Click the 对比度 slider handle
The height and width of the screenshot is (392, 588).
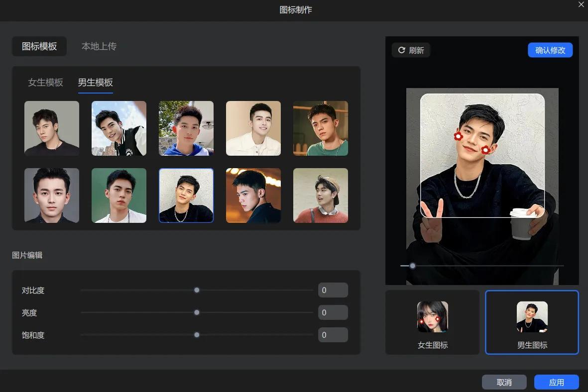click(197, 290)
